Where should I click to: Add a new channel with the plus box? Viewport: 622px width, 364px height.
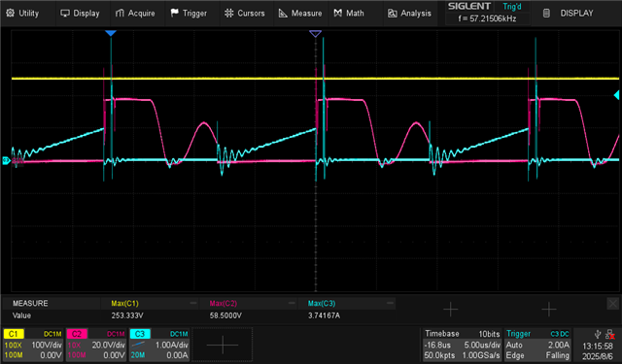[223, 345]
